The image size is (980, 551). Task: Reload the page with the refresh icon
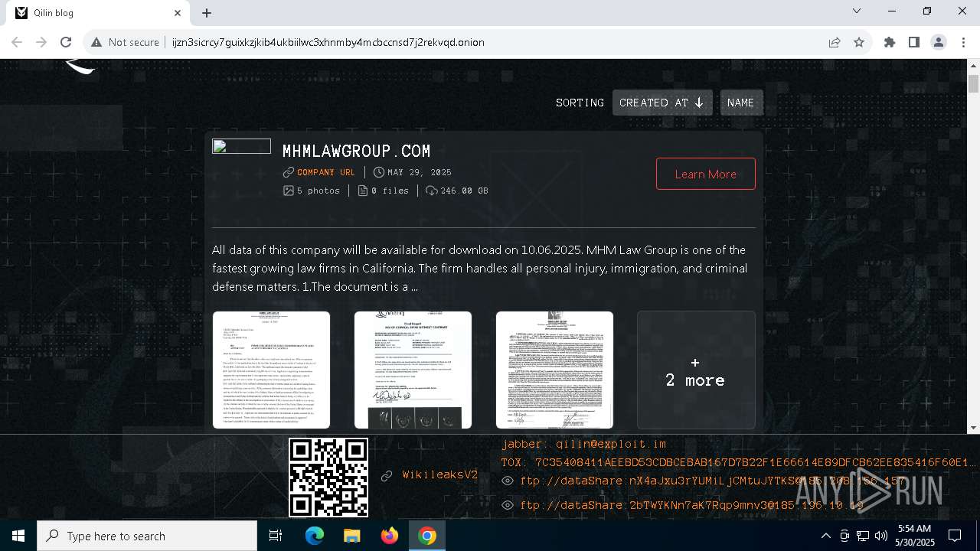pyautogui.click(x=66, y=42)
